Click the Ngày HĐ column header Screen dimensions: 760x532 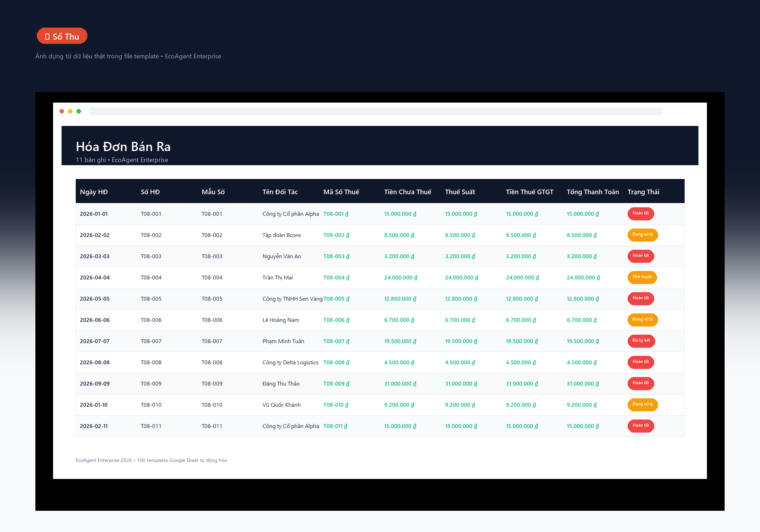tap(94, 192)
